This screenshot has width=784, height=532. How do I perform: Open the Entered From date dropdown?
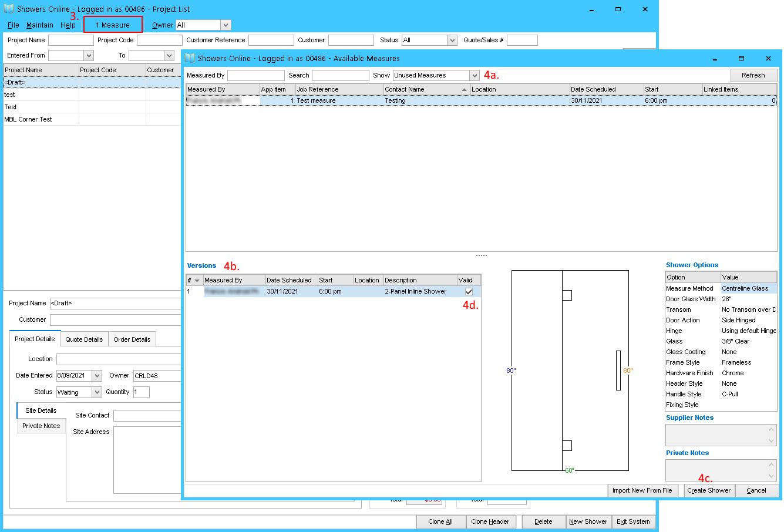click(x=89, y=56)
